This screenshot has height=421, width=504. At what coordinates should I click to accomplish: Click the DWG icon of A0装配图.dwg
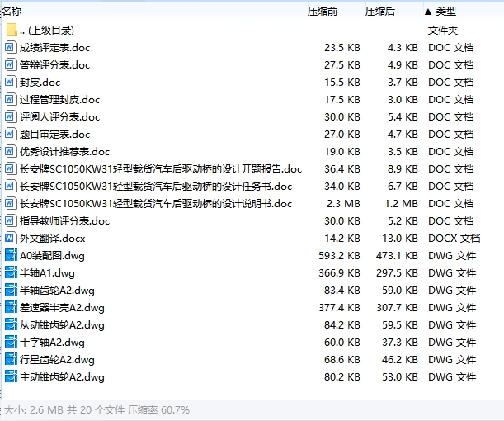pyautogui.click(x=11, y=256)
